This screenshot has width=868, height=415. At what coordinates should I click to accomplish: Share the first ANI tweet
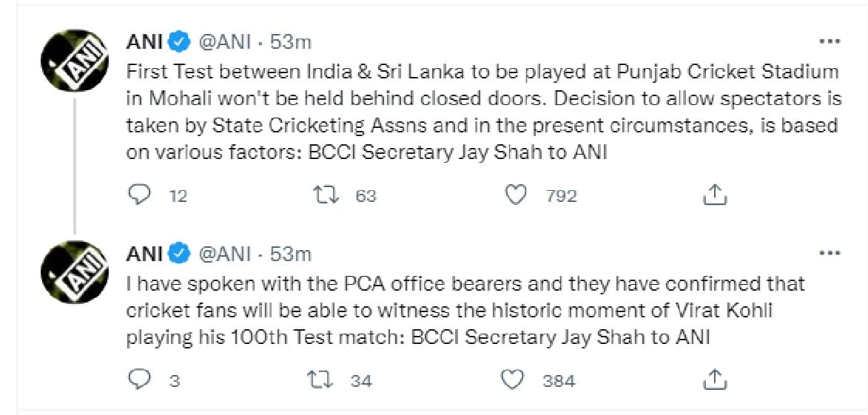tap(714, 195)
